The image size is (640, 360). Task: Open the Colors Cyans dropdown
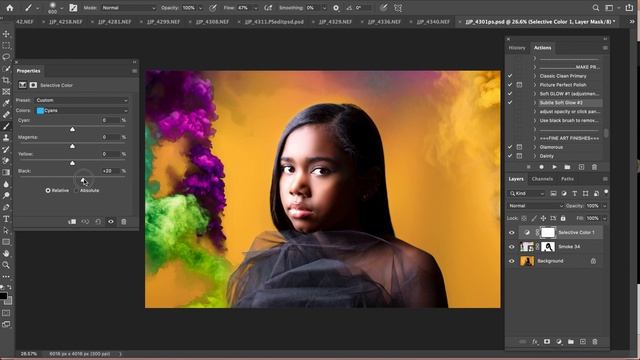[82, 111]
